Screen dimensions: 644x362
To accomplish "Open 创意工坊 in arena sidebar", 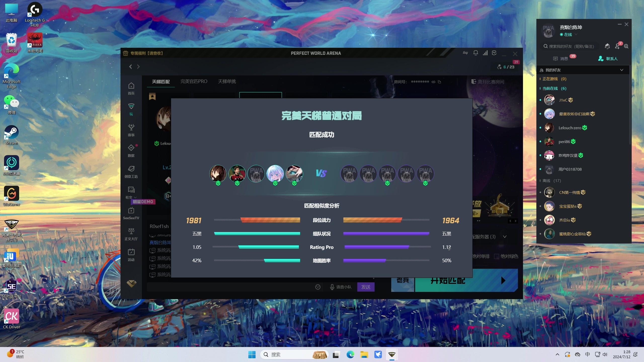I will pyautogui.click(x=131, y=172).
